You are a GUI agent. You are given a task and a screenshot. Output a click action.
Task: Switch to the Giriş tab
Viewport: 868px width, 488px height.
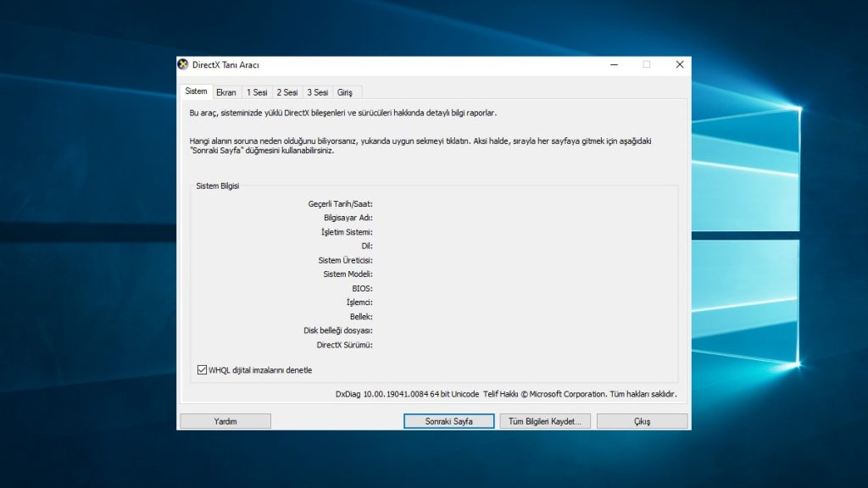pyautogui.click(x=347, y=91)
